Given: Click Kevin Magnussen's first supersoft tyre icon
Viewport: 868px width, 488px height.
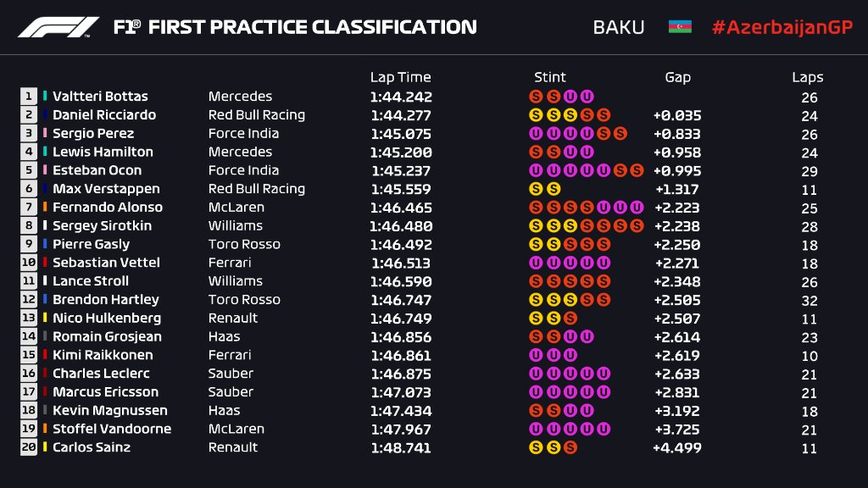Looking at the screenshot, I should (536, 410).
